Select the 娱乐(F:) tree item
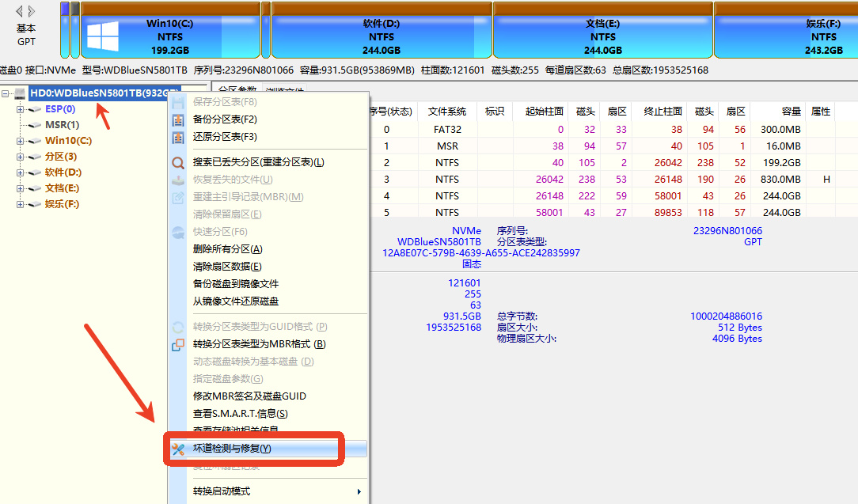The image size is (858, 504). 62,204
